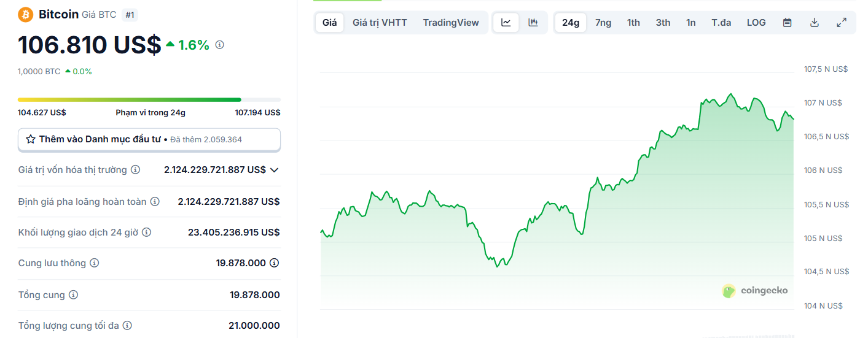Click the CoinGecko logo on the chart

click(x=755, y=291)
